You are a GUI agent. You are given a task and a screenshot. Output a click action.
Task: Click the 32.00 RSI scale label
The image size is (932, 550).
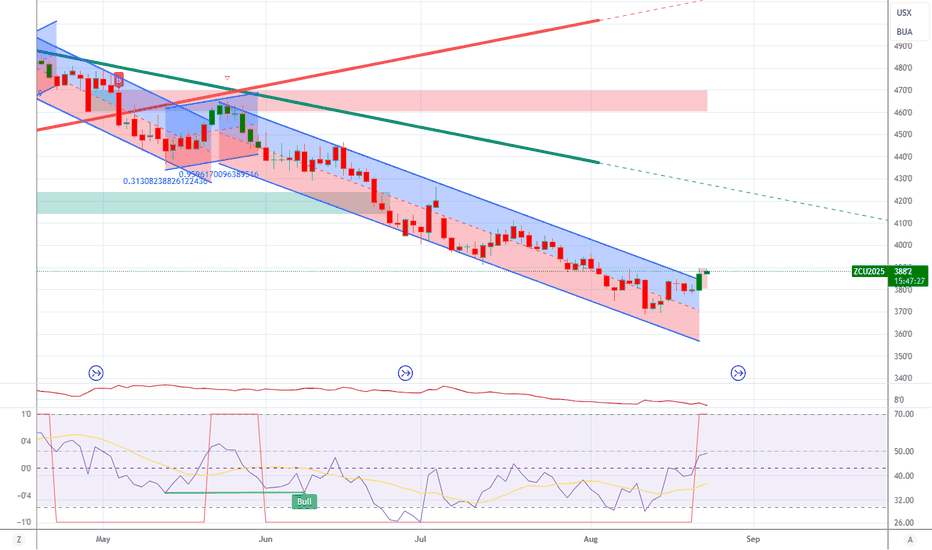904,500
